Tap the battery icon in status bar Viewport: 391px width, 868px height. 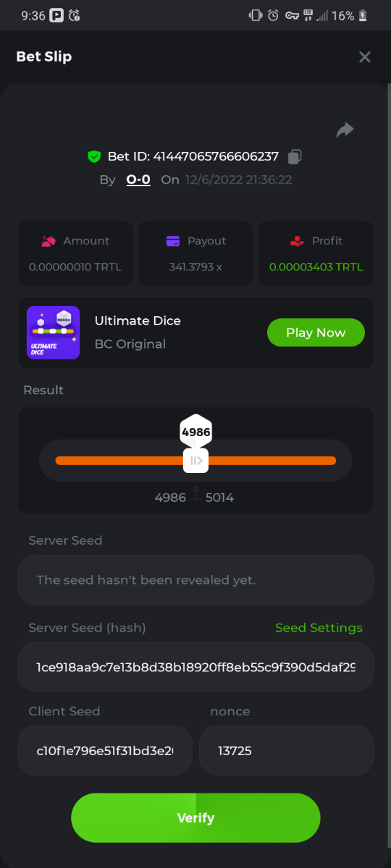pos(363,15)
